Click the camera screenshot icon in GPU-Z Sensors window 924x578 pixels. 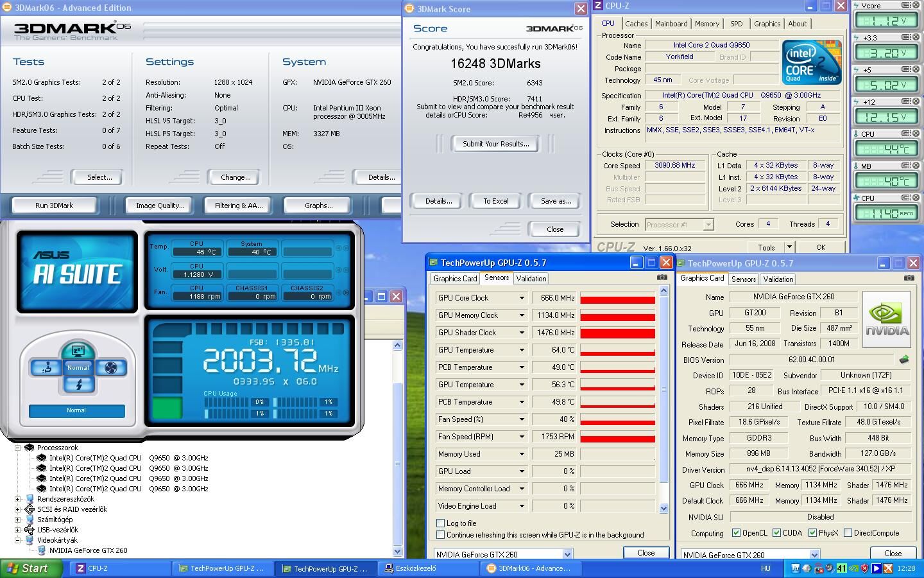662,277
